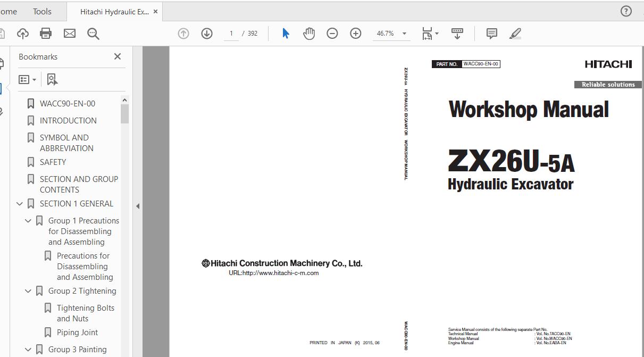This screenshot has height=357, width=644.
Task: Click the Reliable solutions banner
Action: tap(608, 85)
